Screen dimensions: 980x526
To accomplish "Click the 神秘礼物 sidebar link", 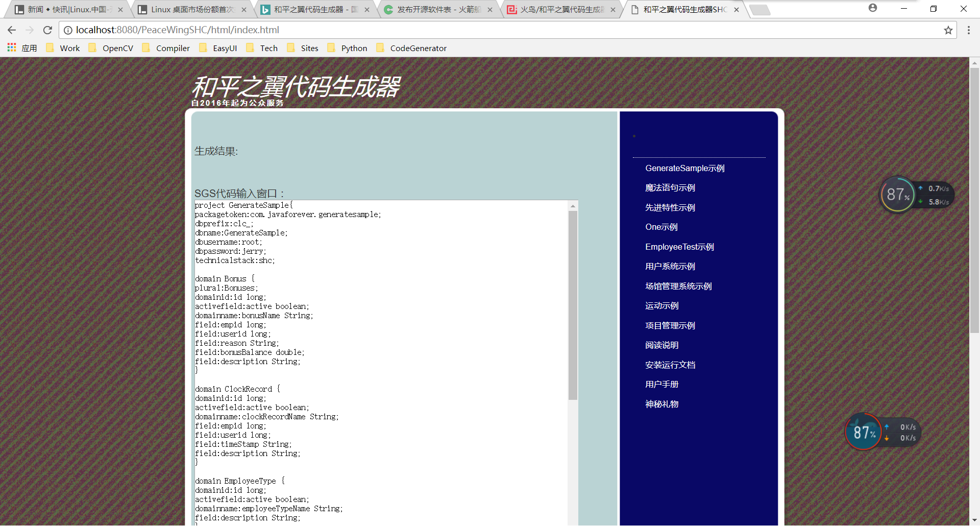I will (661, 404).
